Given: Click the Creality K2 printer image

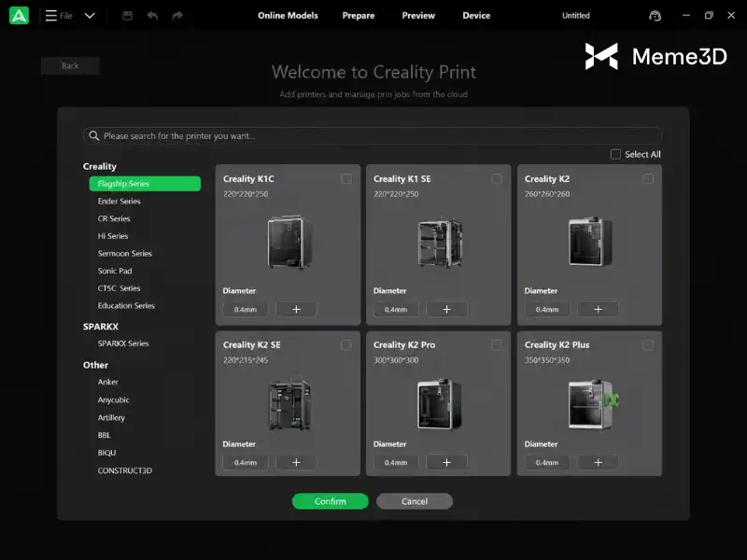Looking at the screenshot, I should tap(591, 241).
